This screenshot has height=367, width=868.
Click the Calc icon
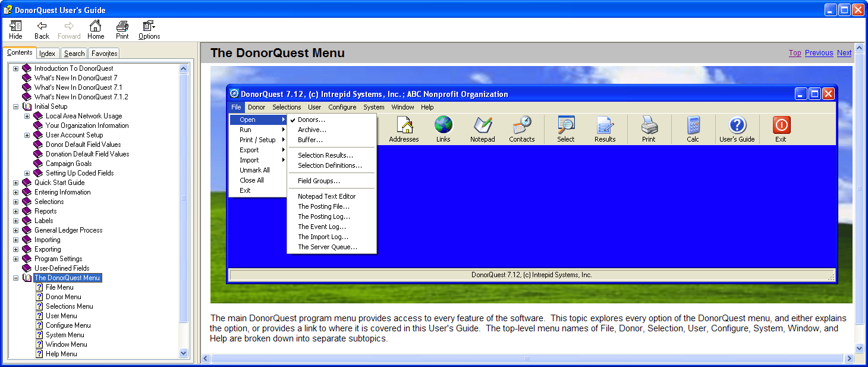tap(693, 128)
